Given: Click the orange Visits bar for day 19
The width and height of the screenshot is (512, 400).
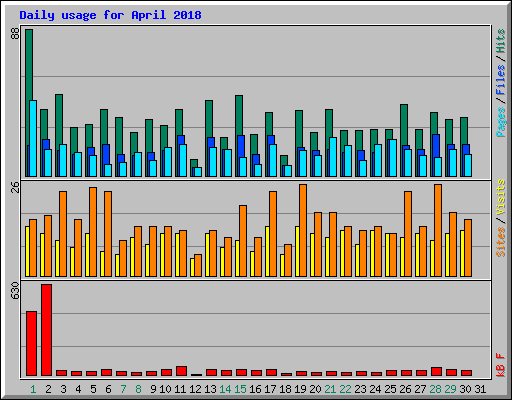Looking at the screenshot, I should (303, 230).
